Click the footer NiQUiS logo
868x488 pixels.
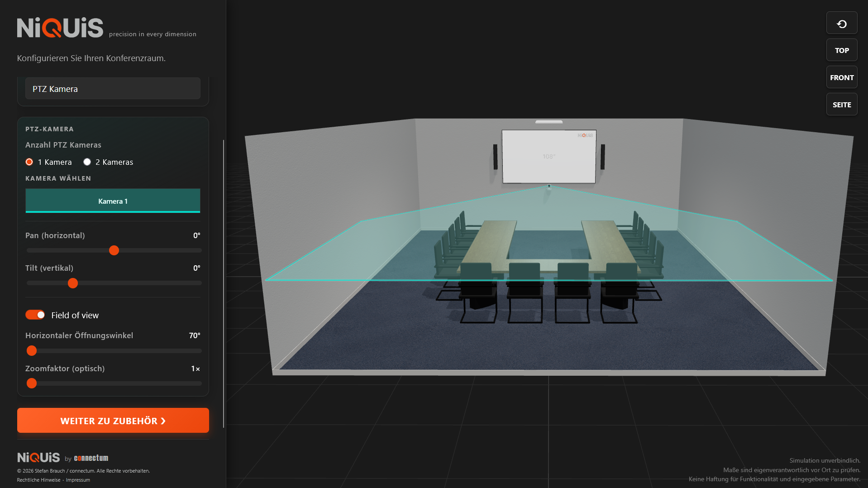tap(38, 457)
